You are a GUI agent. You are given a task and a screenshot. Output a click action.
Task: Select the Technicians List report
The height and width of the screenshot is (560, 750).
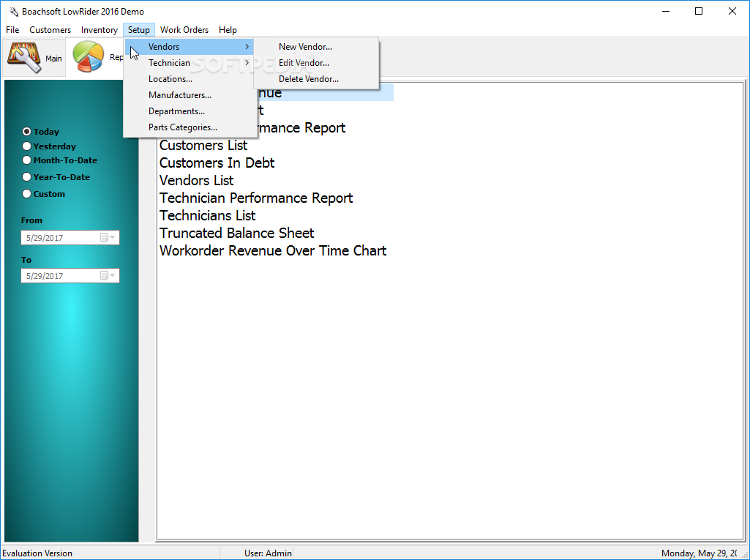[207, 215]
